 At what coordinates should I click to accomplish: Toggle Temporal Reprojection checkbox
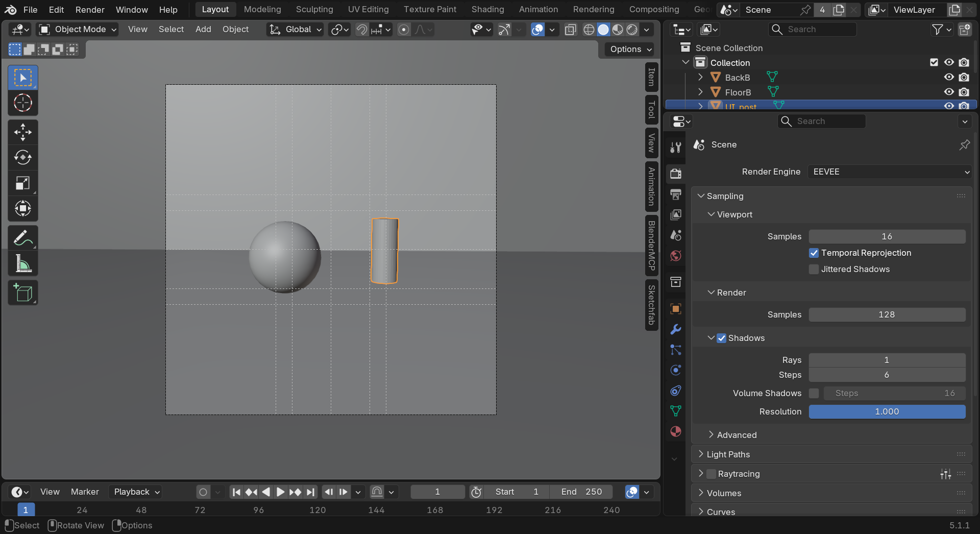coord(814,253)
